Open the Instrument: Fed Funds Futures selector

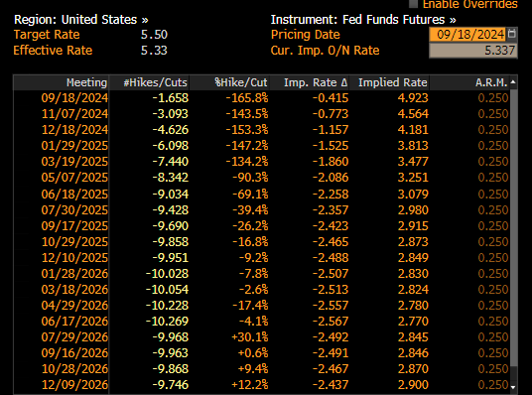[x=363, y=19]
